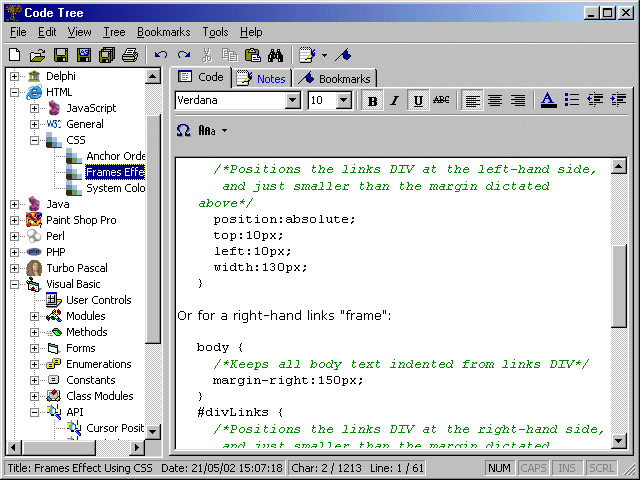Click the bullet list icon

click(572, 100)
